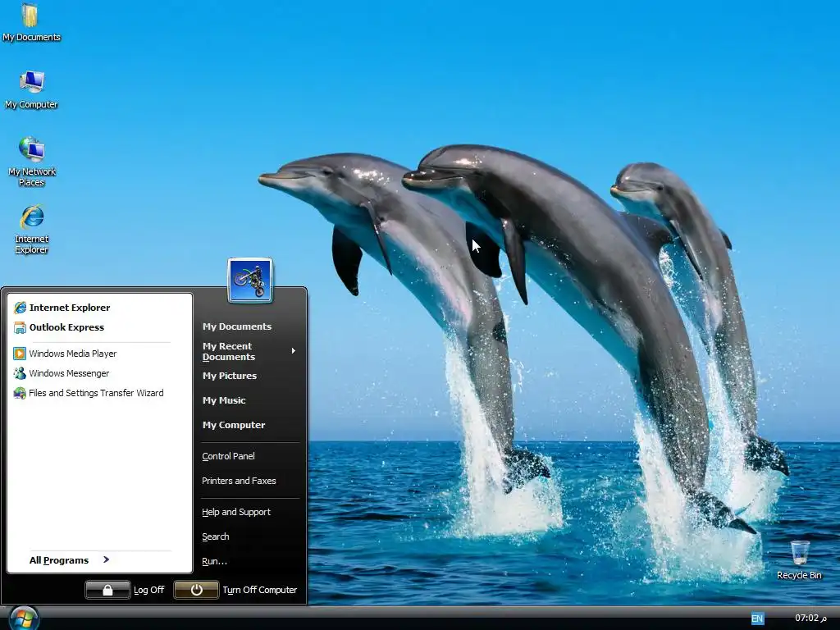Viewport: 840px width, 630px height.
Task: Click the EN language indicator in taskbar
Action: point(757,619)
